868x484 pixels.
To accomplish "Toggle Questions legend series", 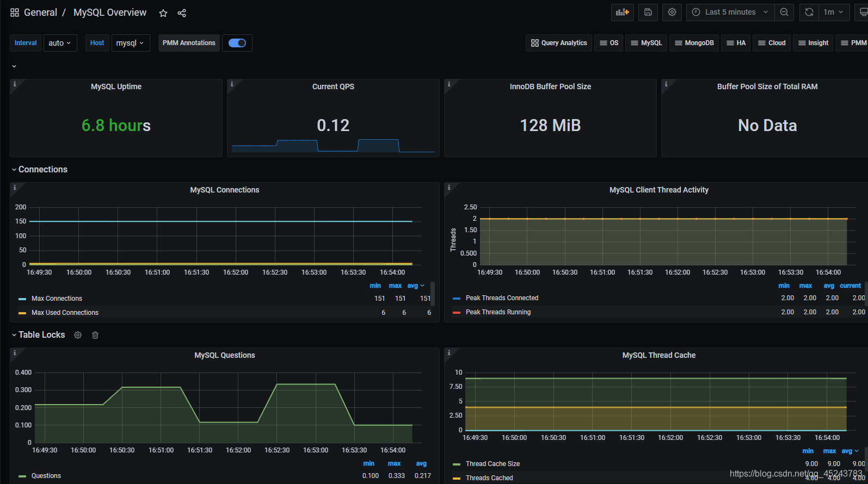I will point(46,476).
